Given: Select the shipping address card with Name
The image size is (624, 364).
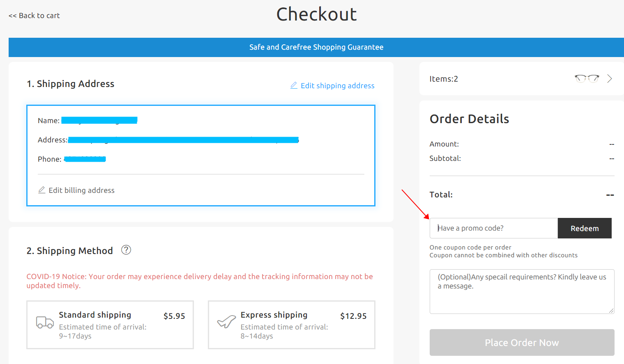Looking at the screenshot, I should coord(201,156).
